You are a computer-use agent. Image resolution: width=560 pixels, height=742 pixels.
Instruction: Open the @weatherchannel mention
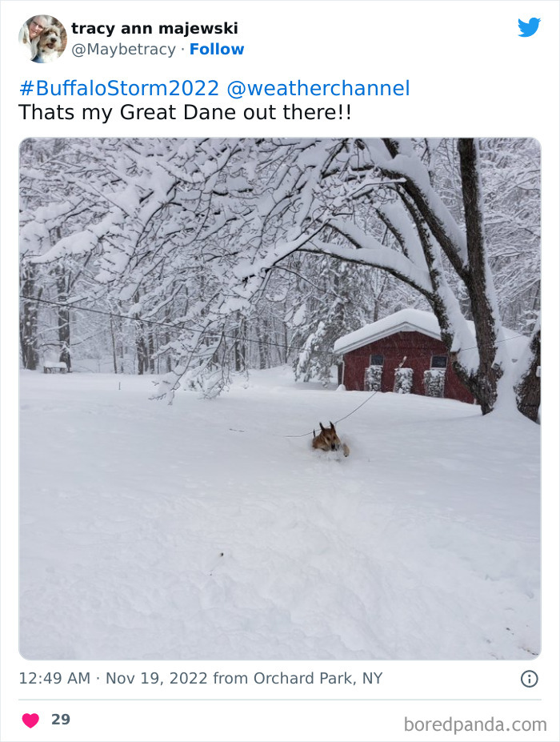point(318,88)
